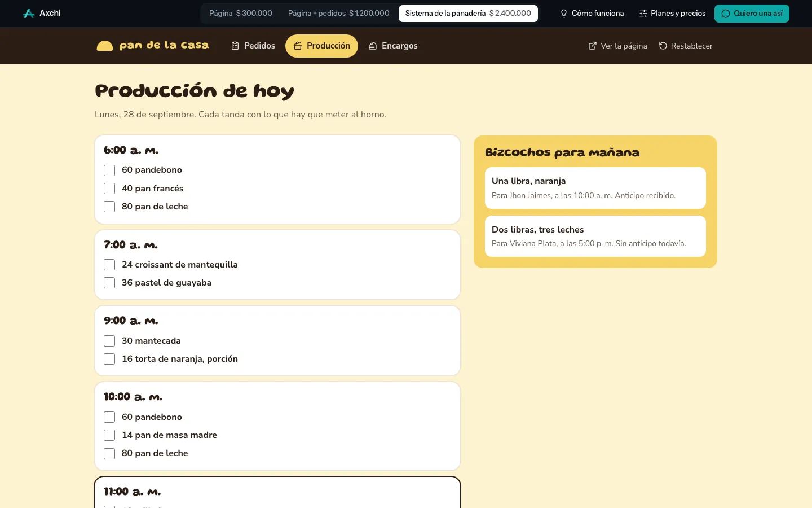Open Planes y precios sliders icon
The image size is (812, 508).
coord(643,14)
